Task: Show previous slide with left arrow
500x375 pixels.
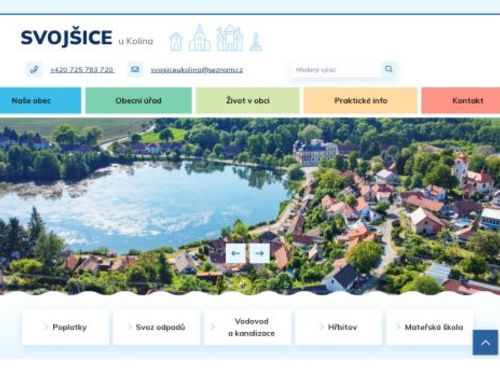Action: pos(236,253)
